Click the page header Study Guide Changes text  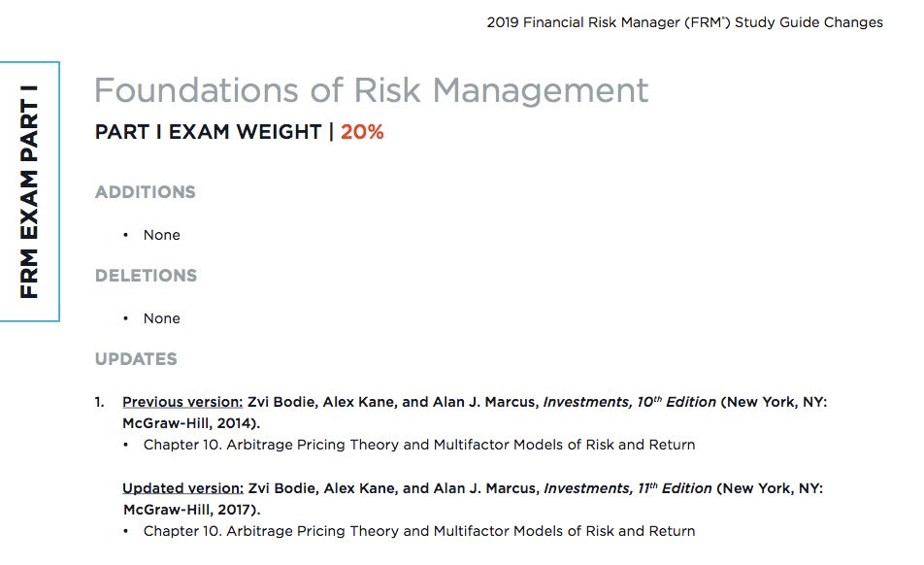point(684,22)
